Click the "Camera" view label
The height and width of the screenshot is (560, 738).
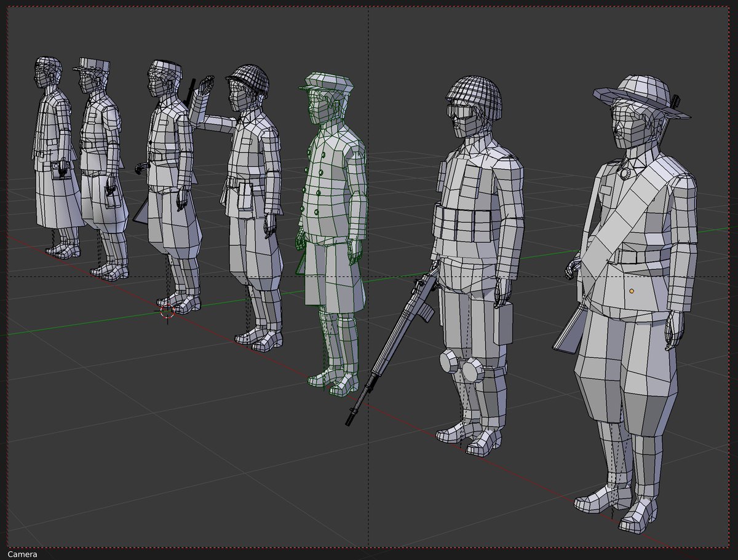22,554
